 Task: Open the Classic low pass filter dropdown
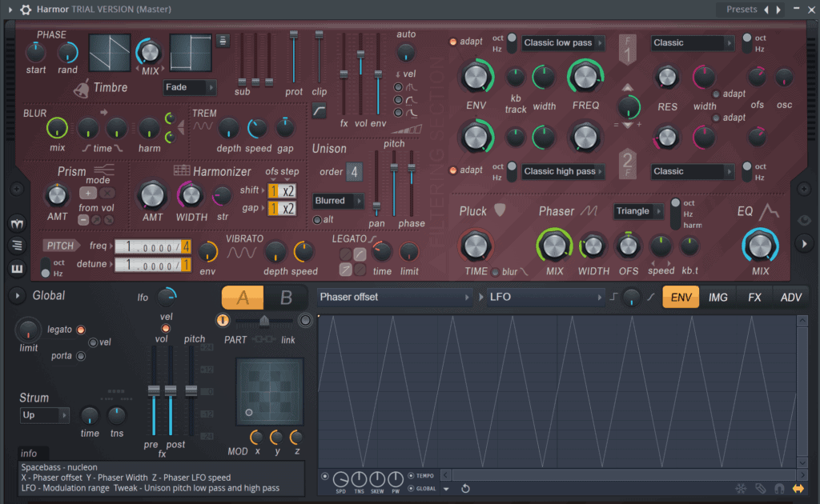tap(563, 43)
